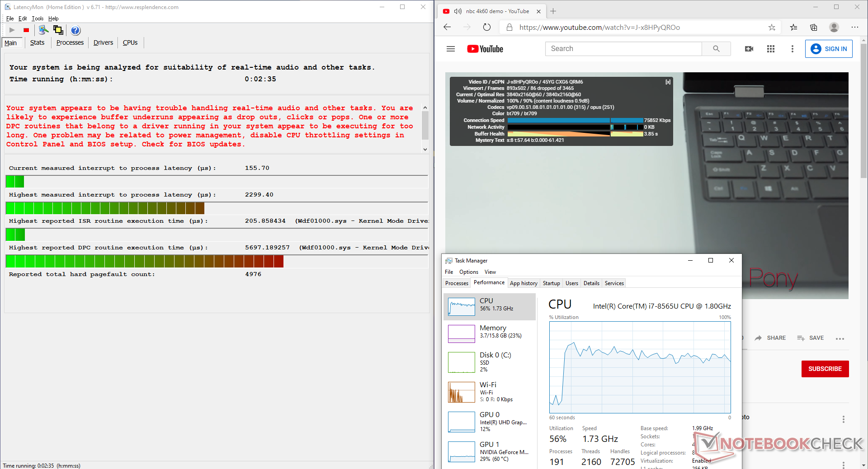Click the SAVE button under the video

[810, 338]
